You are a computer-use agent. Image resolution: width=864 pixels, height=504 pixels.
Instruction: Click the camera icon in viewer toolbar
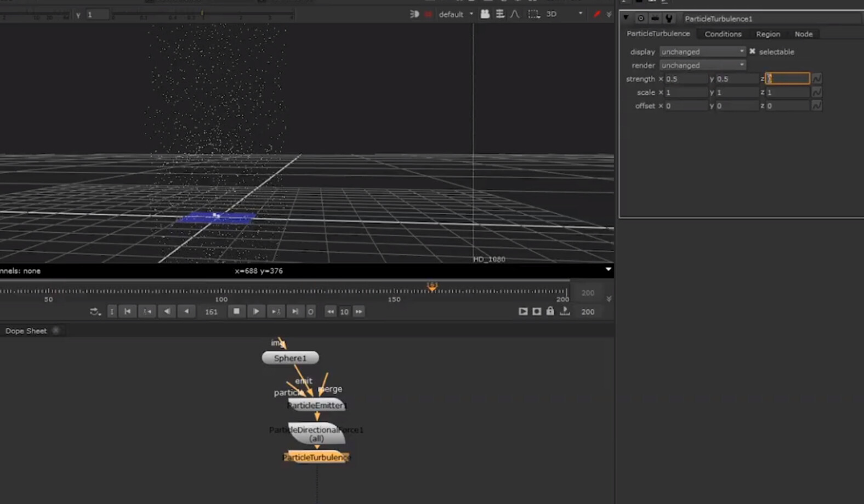click(485, 14)
